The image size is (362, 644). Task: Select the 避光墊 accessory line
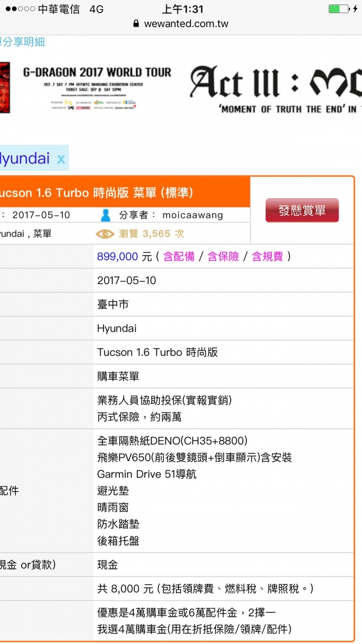tap(113, 491)
